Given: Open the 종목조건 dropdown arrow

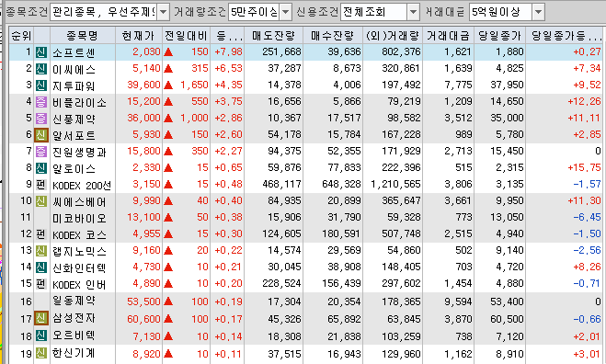Looking at the screenshot, I should pos(164,12).
